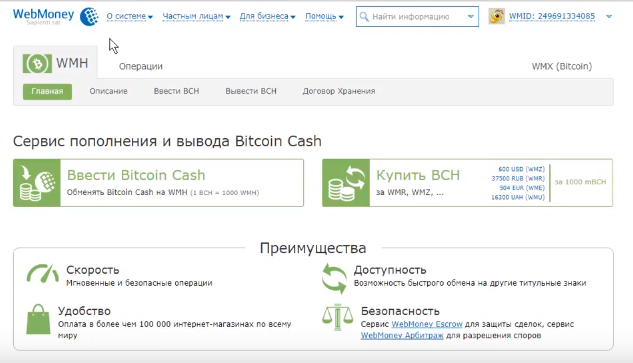The image size is (633, 363).
Task: Click the buy BCH exchange icon
Action: tap(346, 183)
